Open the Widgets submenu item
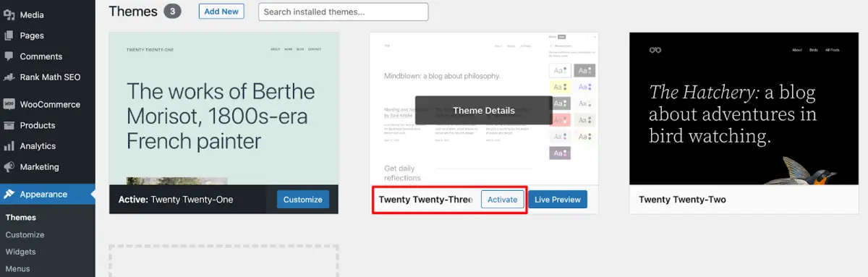Viewport: 868px width, 277px height. click(21, 252)
